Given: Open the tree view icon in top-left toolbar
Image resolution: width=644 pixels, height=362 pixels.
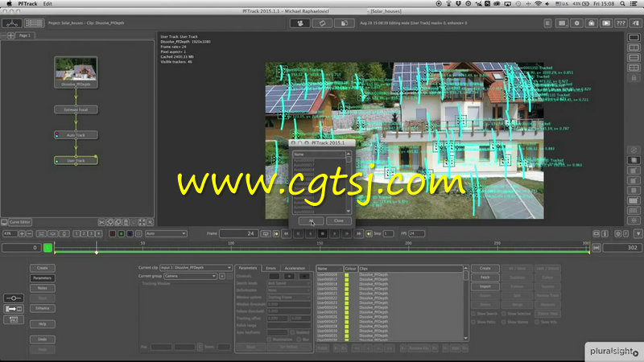Looking at the screenshot, I should [x=11, y=23].
